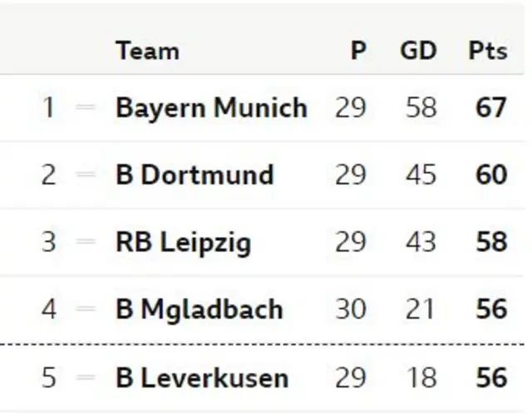Click the P column header

pos(358,51)
